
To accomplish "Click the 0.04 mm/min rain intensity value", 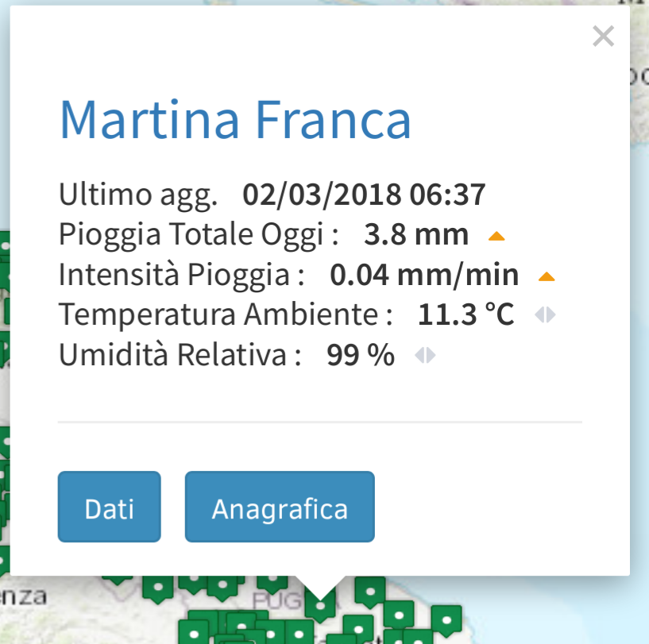I will pyautogui.click(x=424, y=275).
